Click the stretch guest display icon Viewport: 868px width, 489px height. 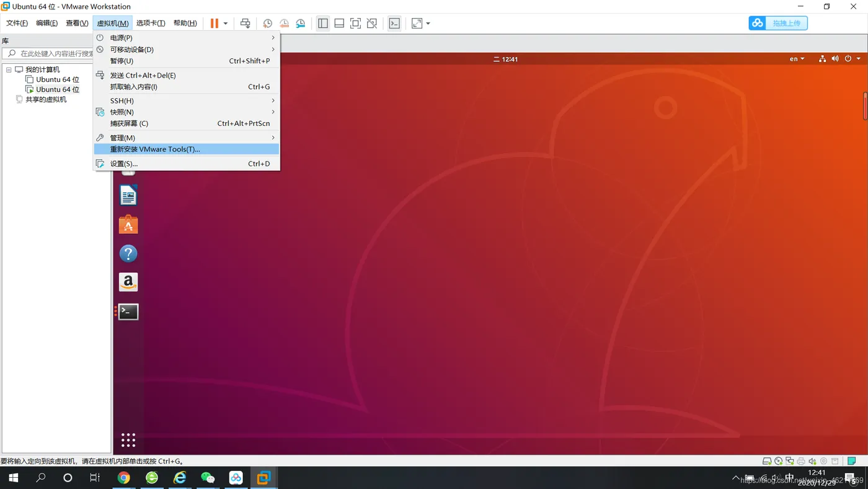[x=417, y=23]
